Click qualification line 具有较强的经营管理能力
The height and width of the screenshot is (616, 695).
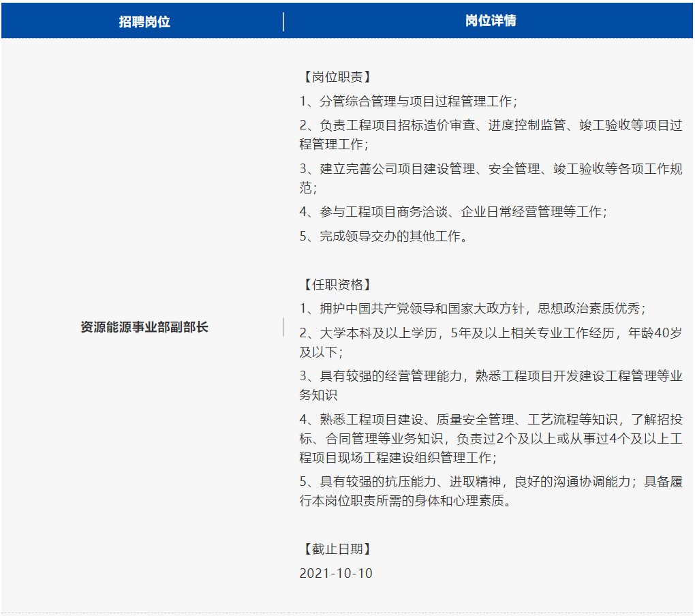(491, 385)
